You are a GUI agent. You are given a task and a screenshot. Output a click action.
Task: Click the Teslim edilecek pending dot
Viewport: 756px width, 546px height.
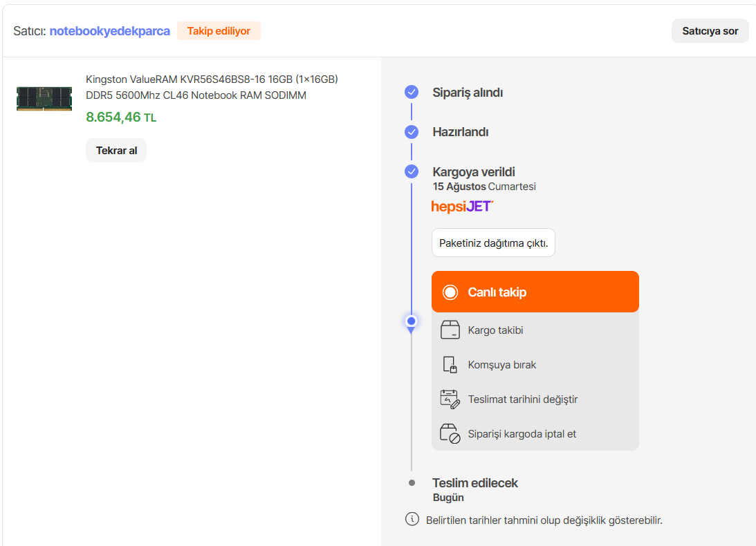coord(412,483)
